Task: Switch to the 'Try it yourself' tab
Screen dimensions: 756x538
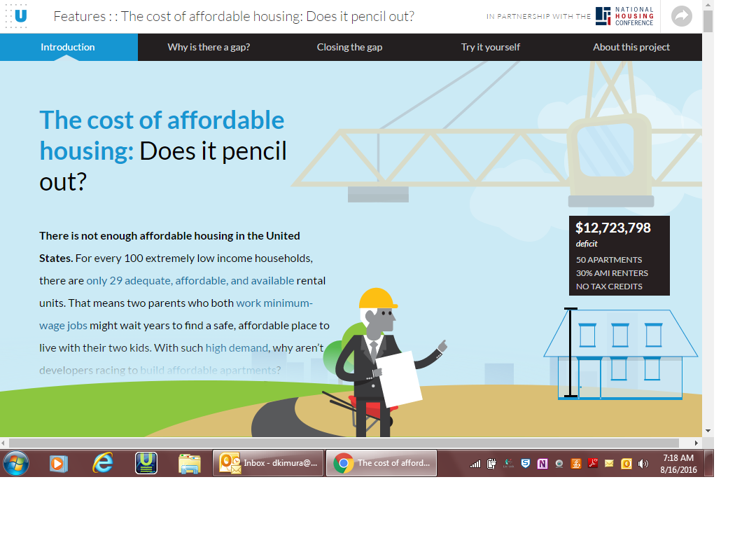Action: click(490, 47)
